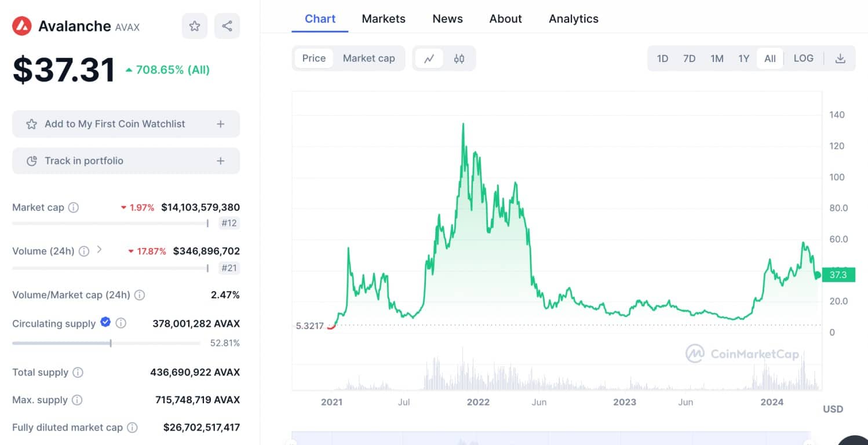Click verified badge next to Circulating supply
This screenshot has width=868, height=445.
(x=105, y=322)
